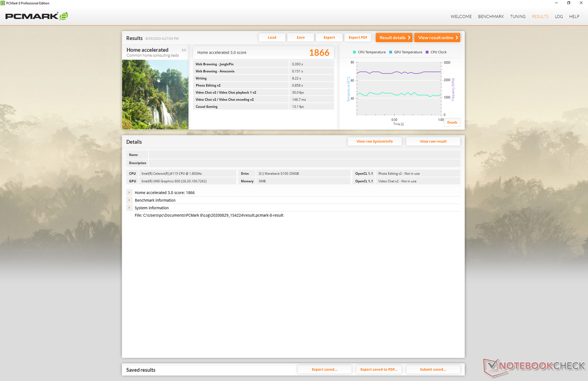Screen dimensions: 588x381
Task: Click Photo Editing v2 - Not in use
Action: [399, 174]
